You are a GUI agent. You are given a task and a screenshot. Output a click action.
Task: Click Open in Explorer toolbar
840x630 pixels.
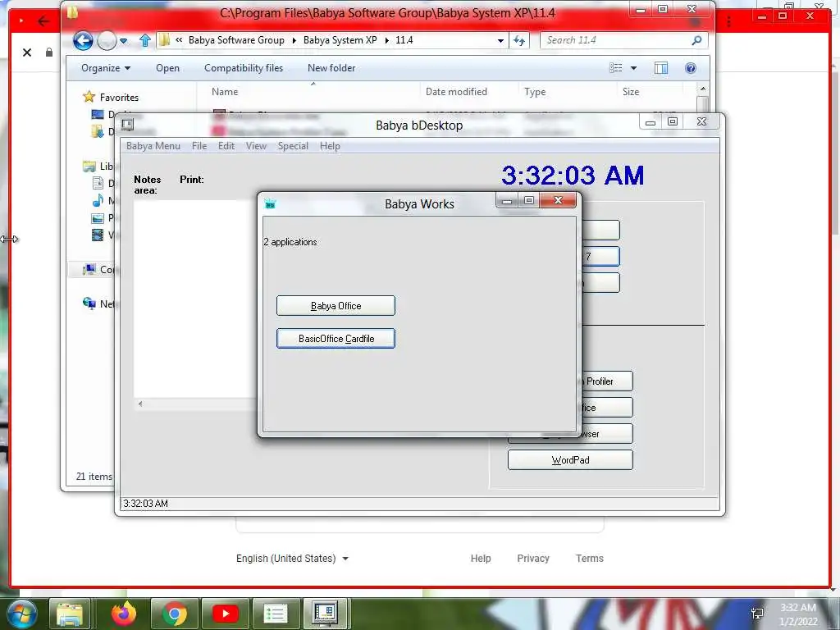point(167,68)
